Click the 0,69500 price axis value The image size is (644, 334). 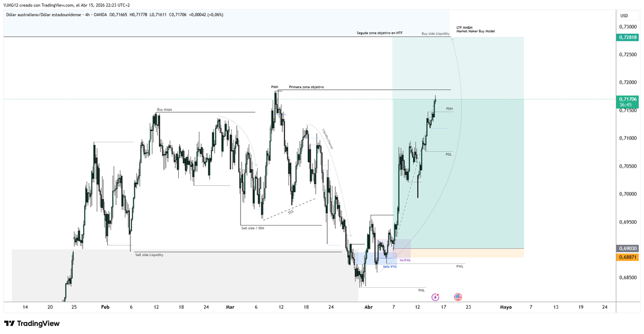pos(628,222)
